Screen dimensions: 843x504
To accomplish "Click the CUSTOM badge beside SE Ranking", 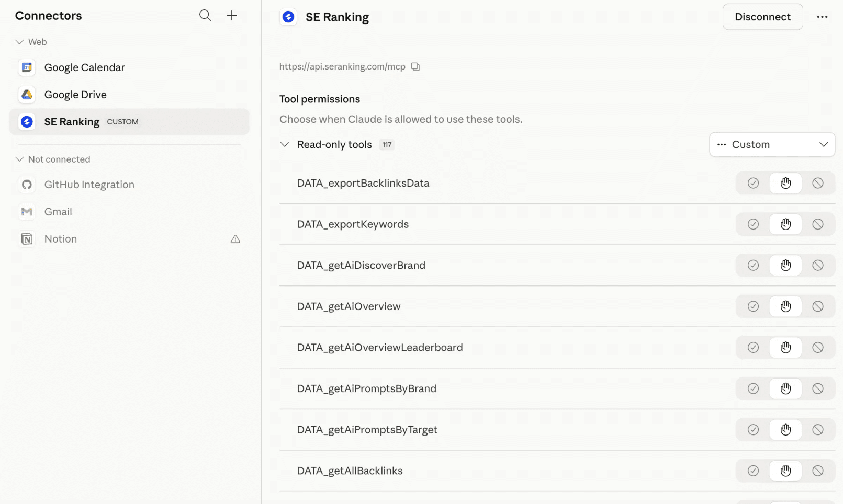I will click(123, 122).
